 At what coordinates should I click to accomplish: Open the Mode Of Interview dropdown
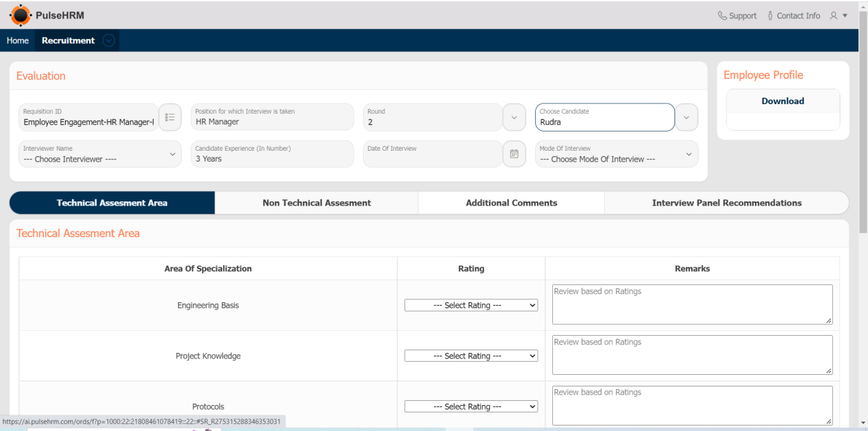click(x=617, y=154)
